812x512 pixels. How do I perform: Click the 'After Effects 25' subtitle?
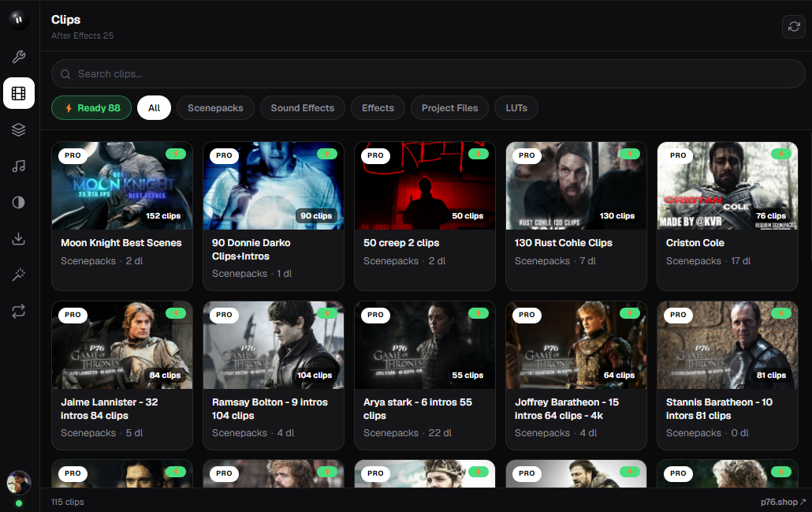82,36
